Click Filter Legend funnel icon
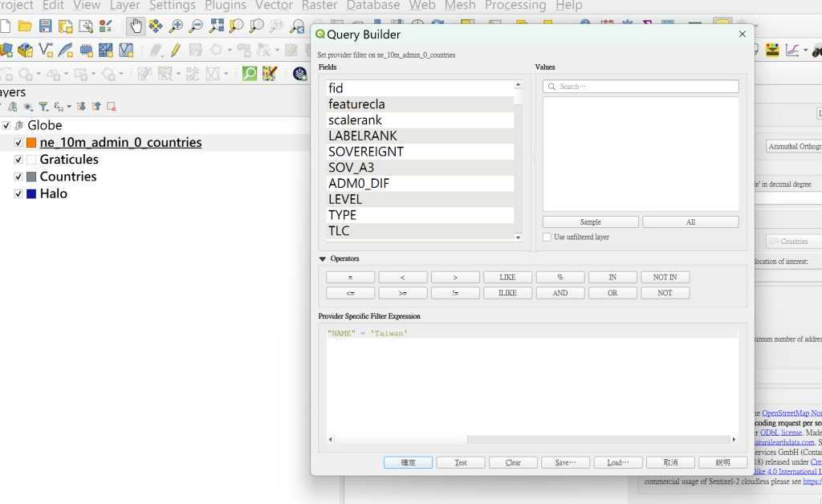 [43, 107]
